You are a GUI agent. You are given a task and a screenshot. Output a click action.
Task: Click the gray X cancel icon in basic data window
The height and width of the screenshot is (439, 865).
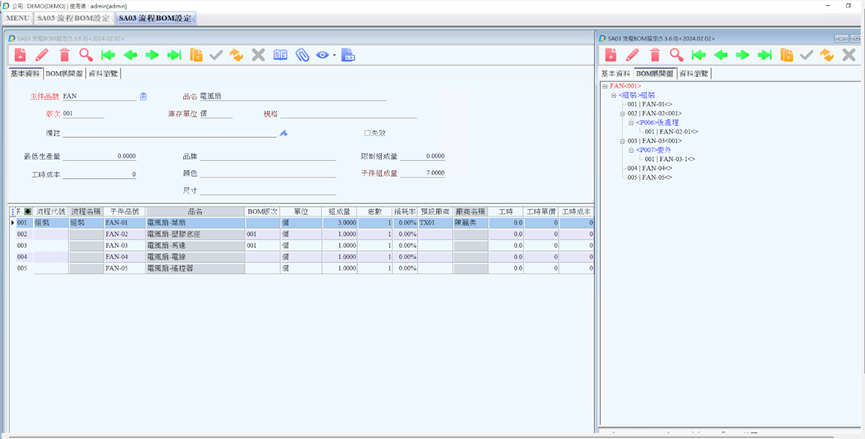coord(258,55)
